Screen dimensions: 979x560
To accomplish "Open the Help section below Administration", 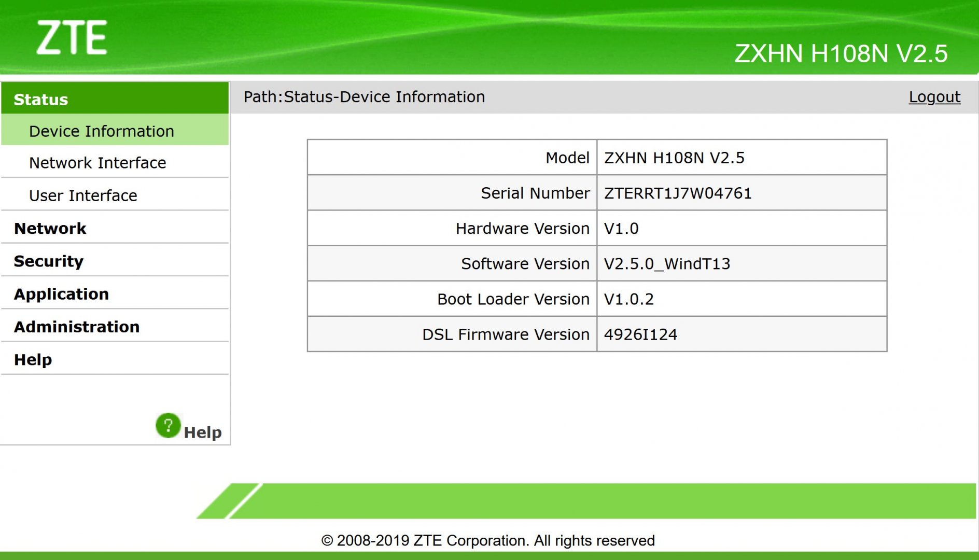I will tap(33, 359).
